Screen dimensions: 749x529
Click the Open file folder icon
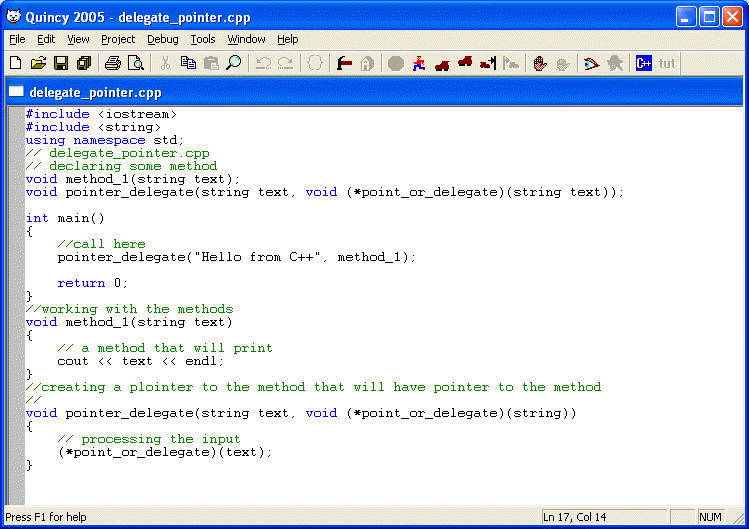point(38,63)
